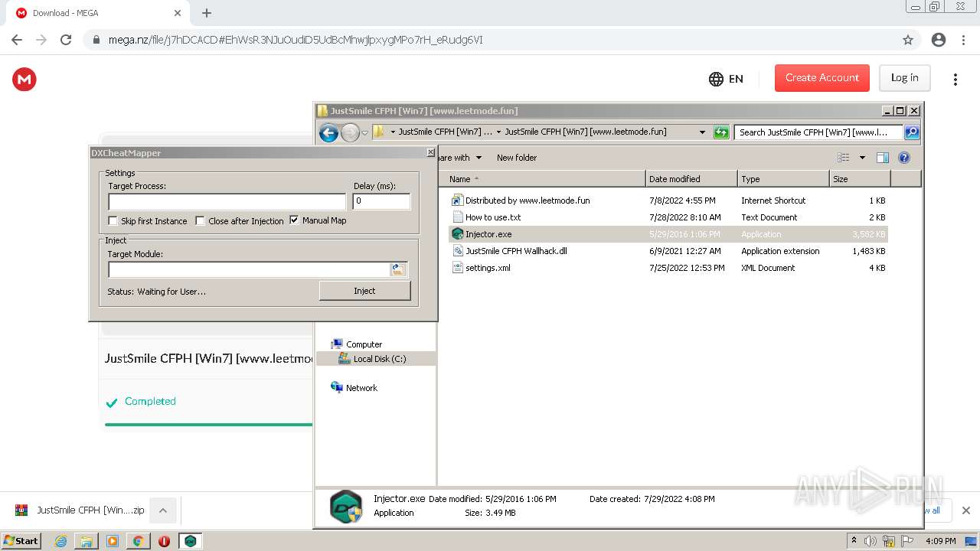The image size is (980, 551).
Task: Toggle the Explorer preview pane icon
Action: pyautogui.click(x=882, y=158)
